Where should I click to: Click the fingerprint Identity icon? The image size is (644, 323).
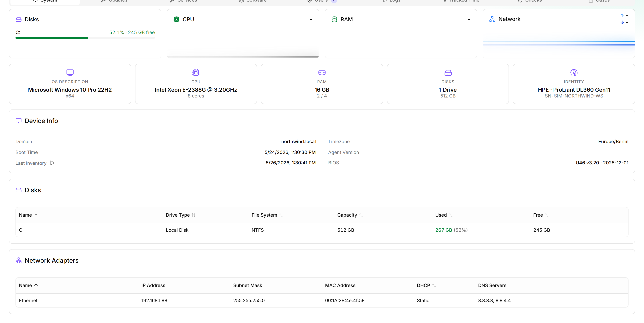point(574,73)
